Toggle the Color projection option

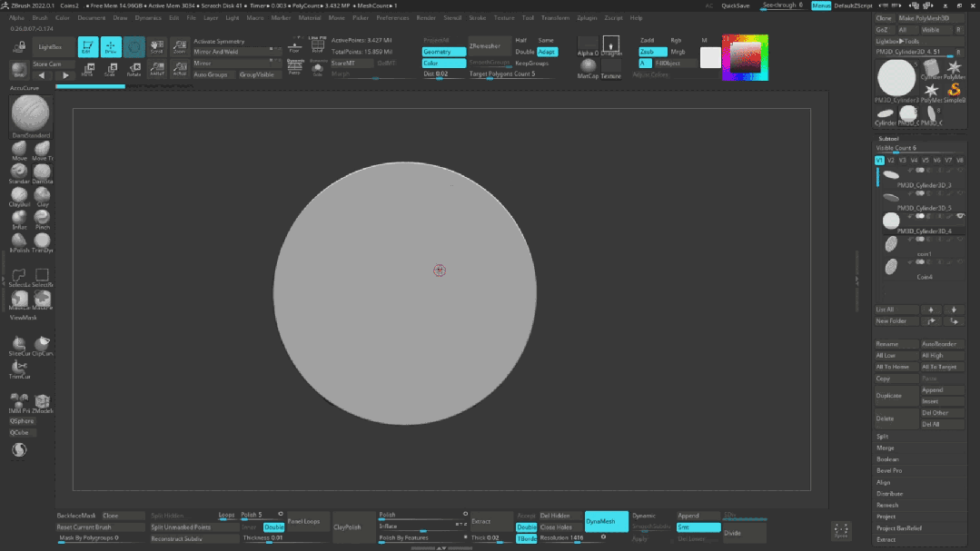[x=444, y=64]
